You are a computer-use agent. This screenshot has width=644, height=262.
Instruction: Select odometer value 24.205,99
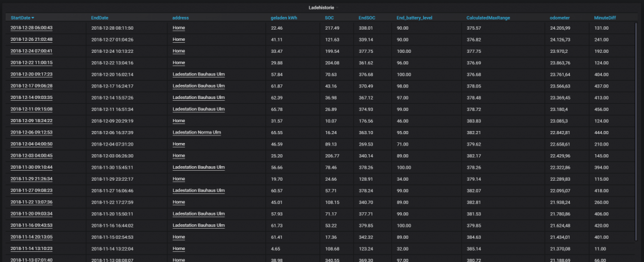(x=560, y=28)
